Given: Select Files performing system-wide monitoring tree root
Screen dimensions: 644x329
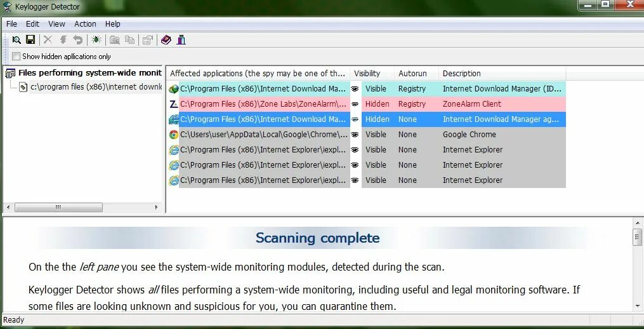Looking at the screenshot, I should (90, 73).
